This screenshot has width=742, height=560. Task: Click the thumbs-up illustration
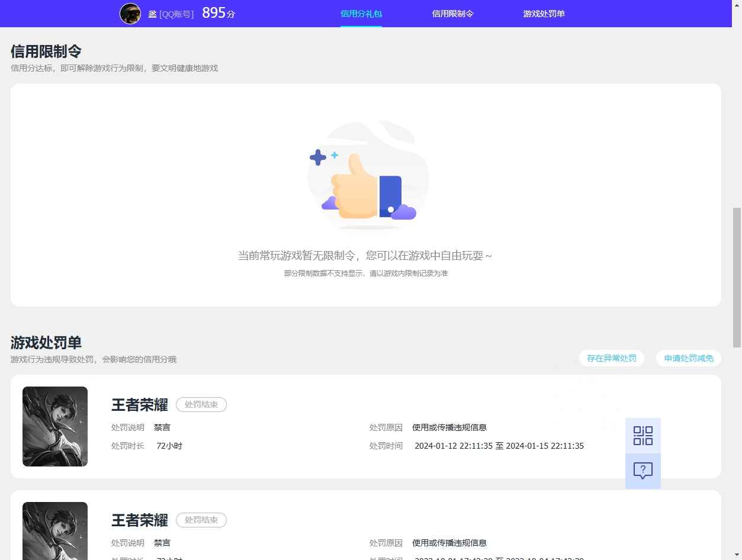click(x=367, y=176)
